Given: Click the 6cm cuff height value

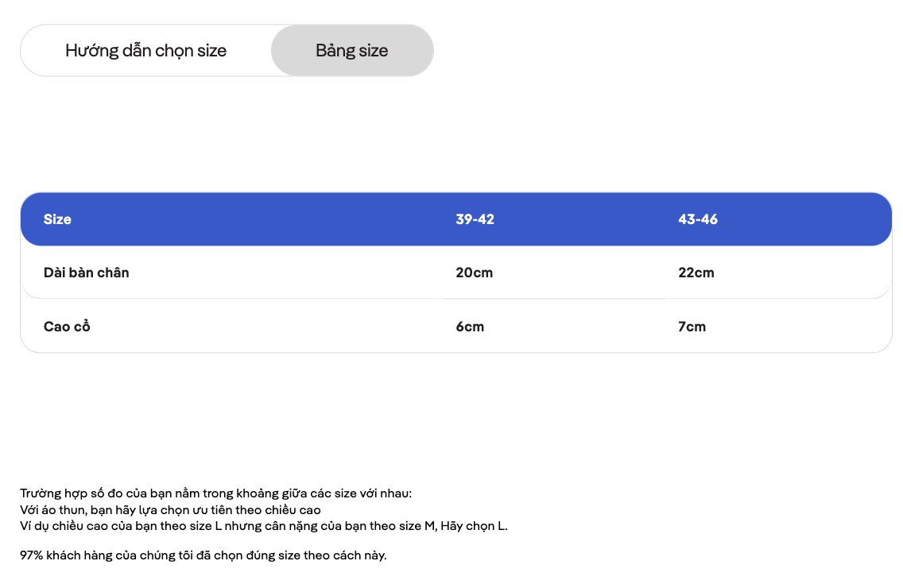Looking at the screenshot, I should pyautogui.click(x=470, y=327).
